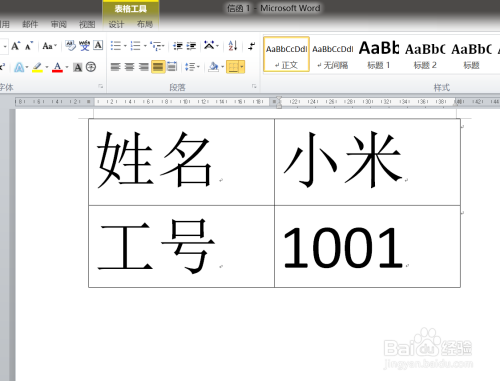Apply the 标题 2 style
This screenshot has height=381, width=500.
(x=425, y=54)
